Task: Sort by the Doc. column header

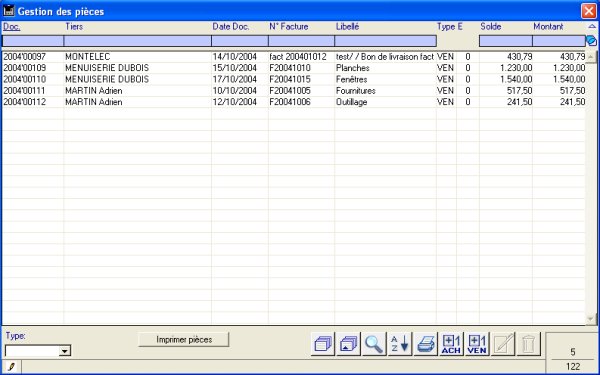Action: [x=11, y=26]
